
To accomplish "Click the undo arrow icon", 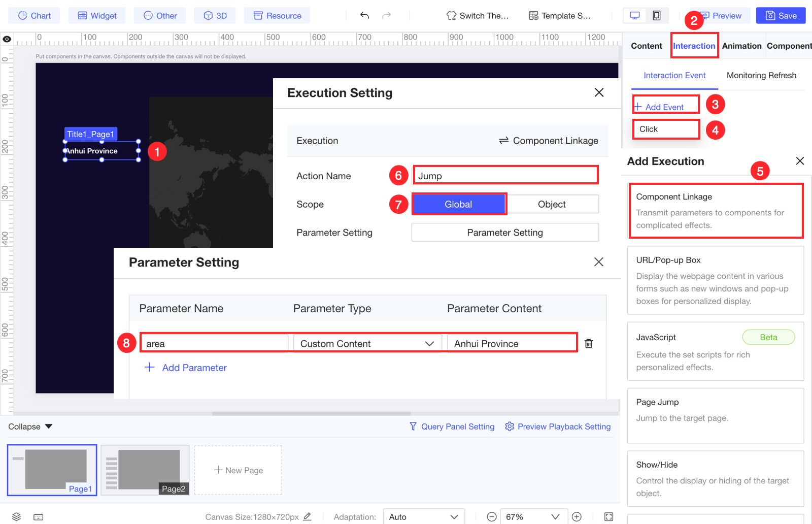I will (x=364, y=15).
